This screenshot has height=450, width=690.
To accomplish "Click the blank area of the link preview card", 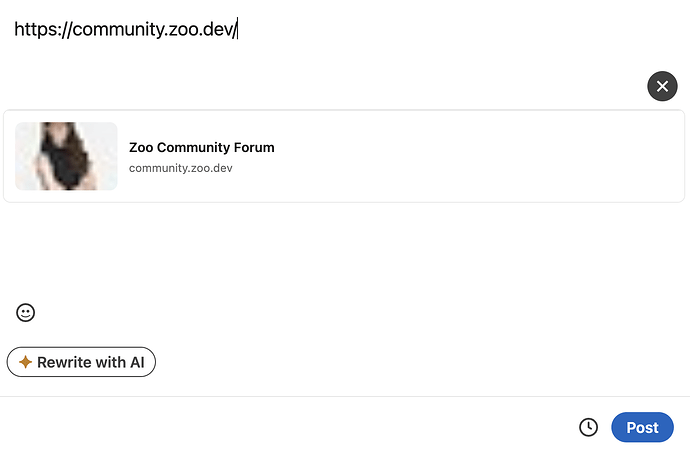I will [x=475, y=156].
